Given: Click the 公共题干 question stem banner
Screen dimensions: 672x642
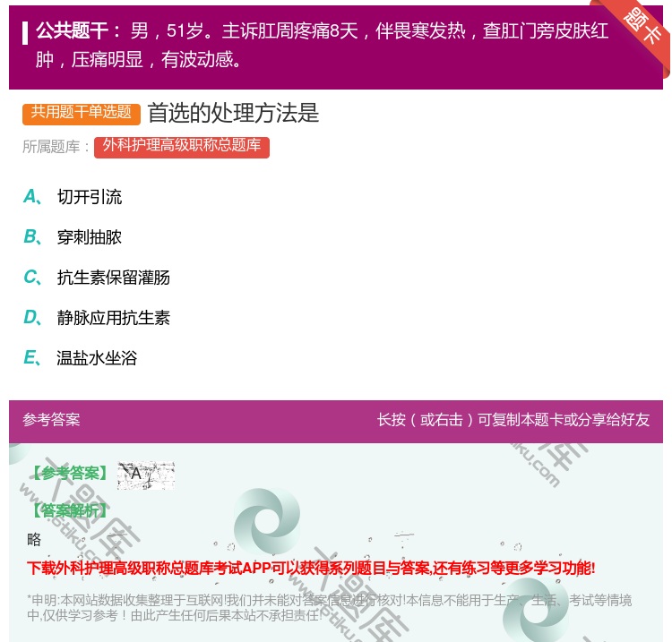Looking at the screenshot, I should coord(323,45).
